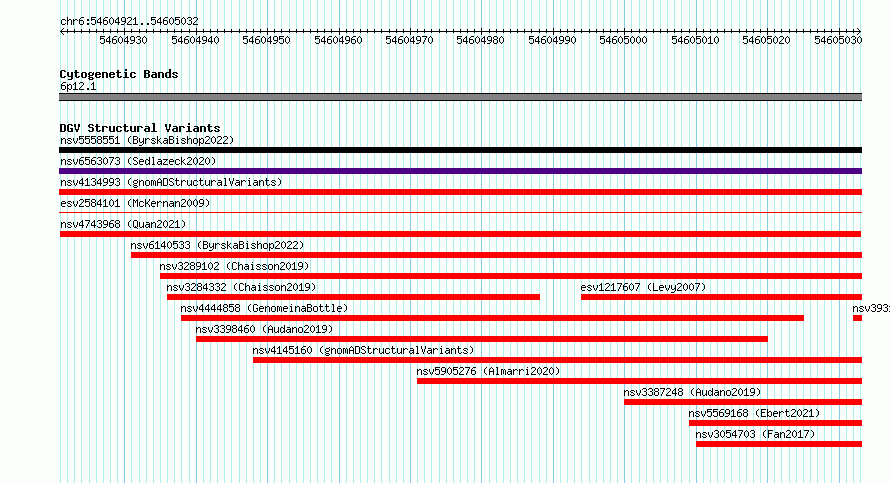Open nsv3054703 (Fan2017) variant label

click(755, 434)
